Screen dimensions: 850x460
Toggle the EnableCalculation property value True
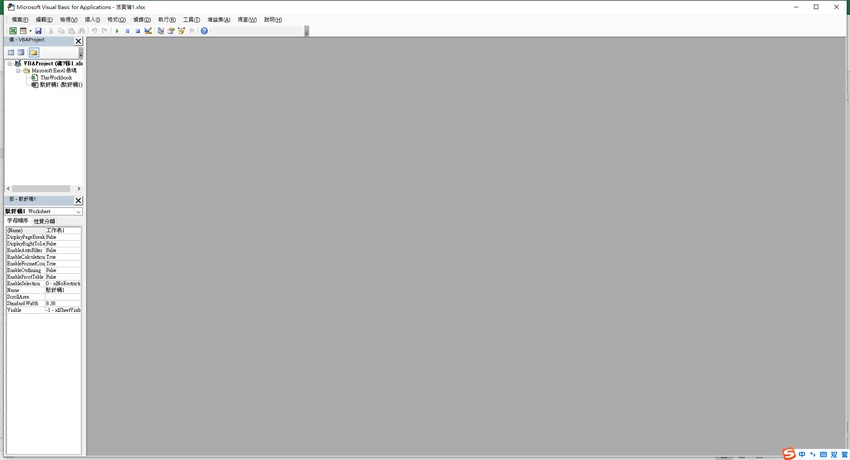tap(62, 257)
